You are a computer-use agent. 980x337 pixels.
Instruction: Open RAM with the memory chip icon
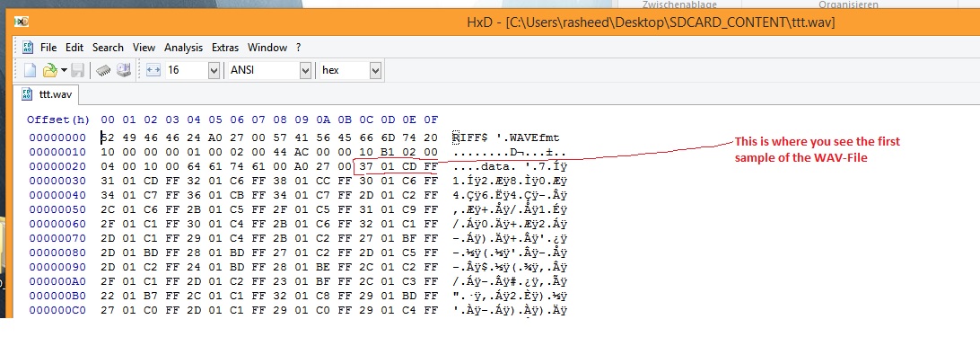coord(103,70)
